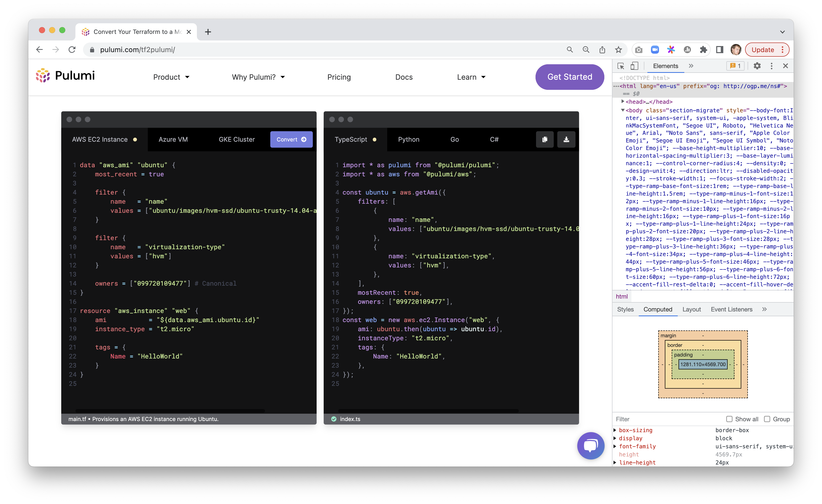
Task: Expand the head element node
Action: point(623,101)
